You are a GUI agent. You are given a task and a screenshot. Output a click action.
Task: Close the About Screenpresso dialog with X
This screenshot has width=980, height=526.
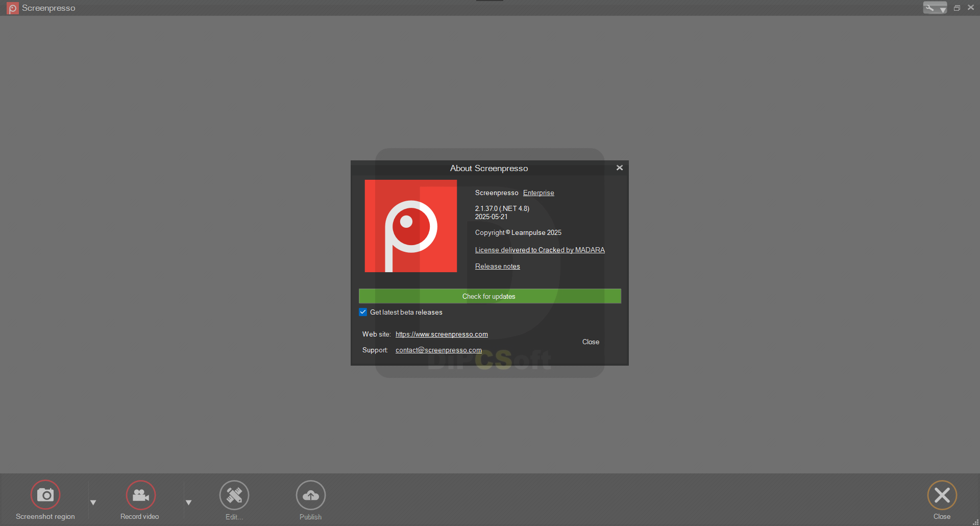click(x=620, y=168)
